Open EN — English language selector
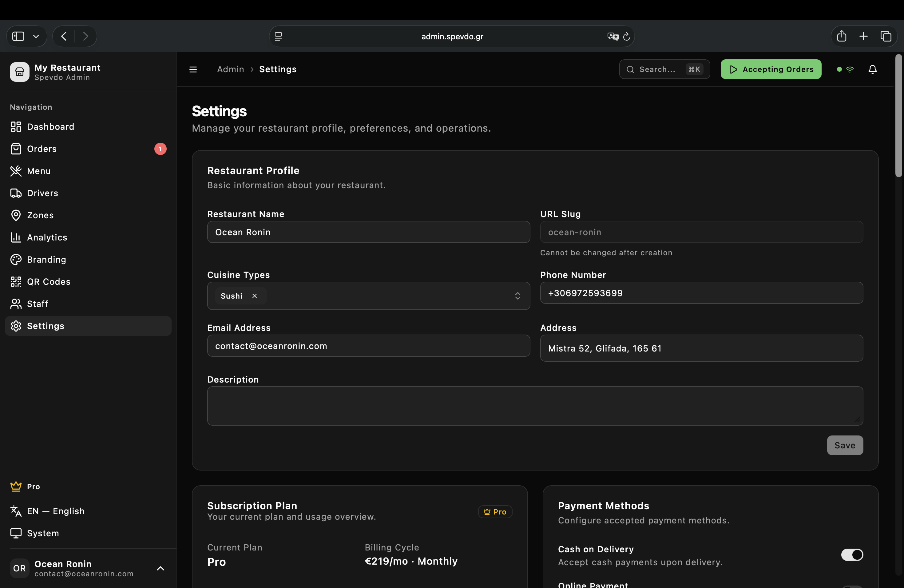The image size is (904, 588). point(55,511)
